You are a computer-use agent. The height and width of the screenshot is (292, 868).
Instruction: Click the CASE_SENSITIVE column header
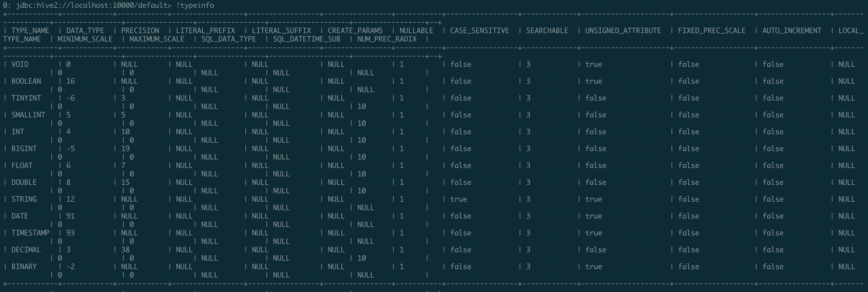pos(480,31)
